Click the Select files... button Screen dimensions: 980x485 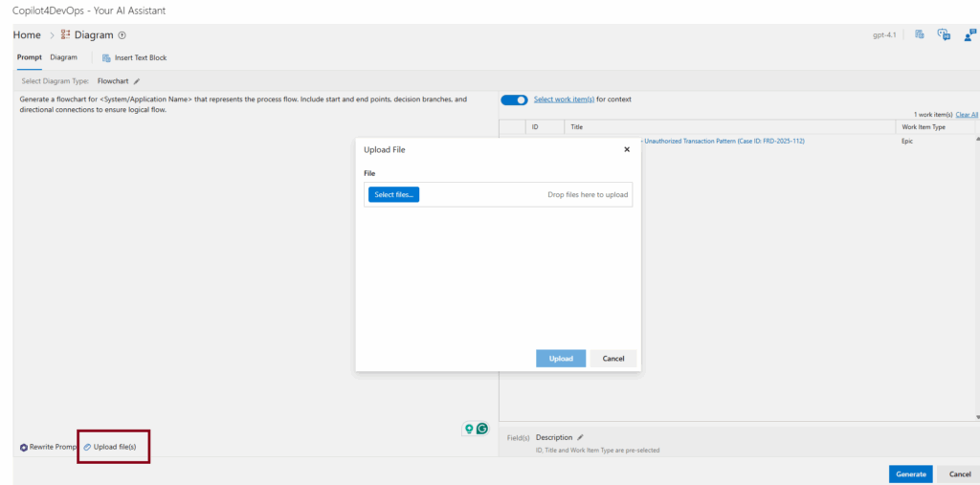(393, 194)
